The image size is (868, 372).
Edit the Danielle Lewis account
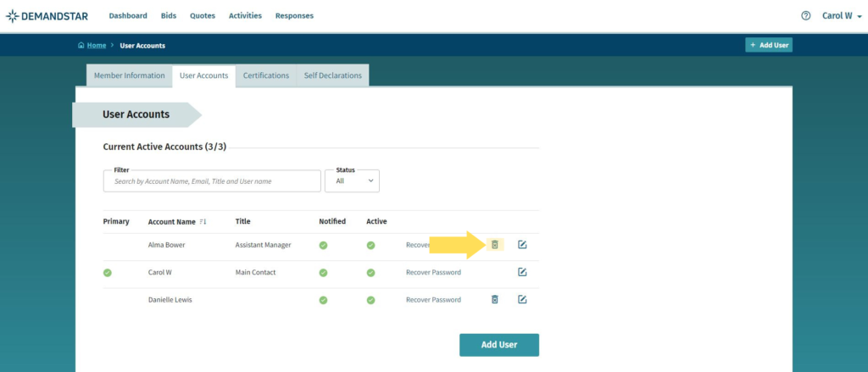(x=522, y=299)
